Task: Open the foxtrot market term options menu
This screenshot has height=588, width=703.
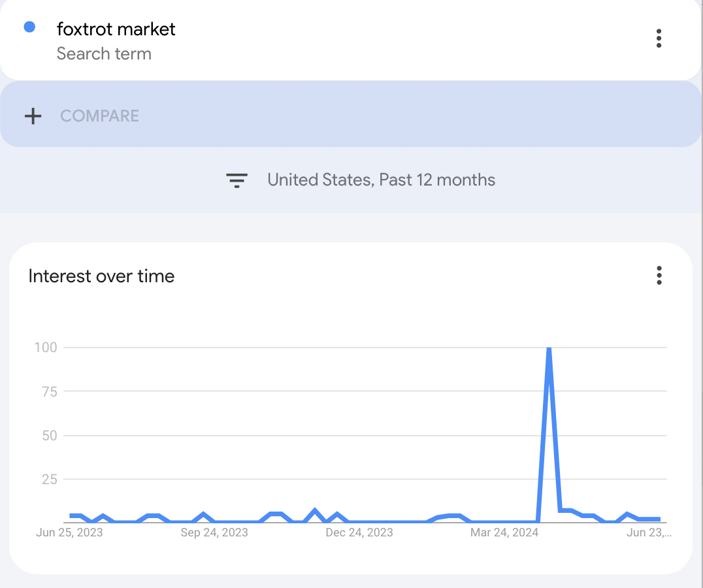Action: pos(659,39)
